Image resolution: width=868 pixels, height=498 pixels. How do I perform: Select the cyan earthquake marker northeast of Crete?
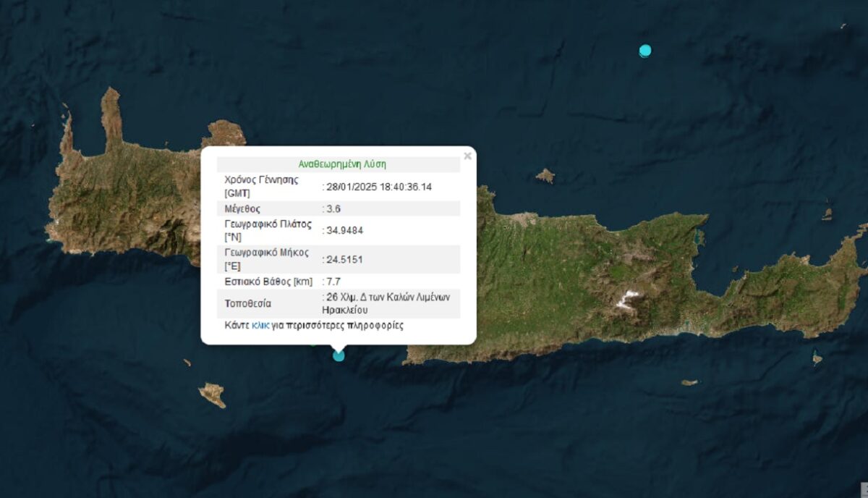pos(645,51)
